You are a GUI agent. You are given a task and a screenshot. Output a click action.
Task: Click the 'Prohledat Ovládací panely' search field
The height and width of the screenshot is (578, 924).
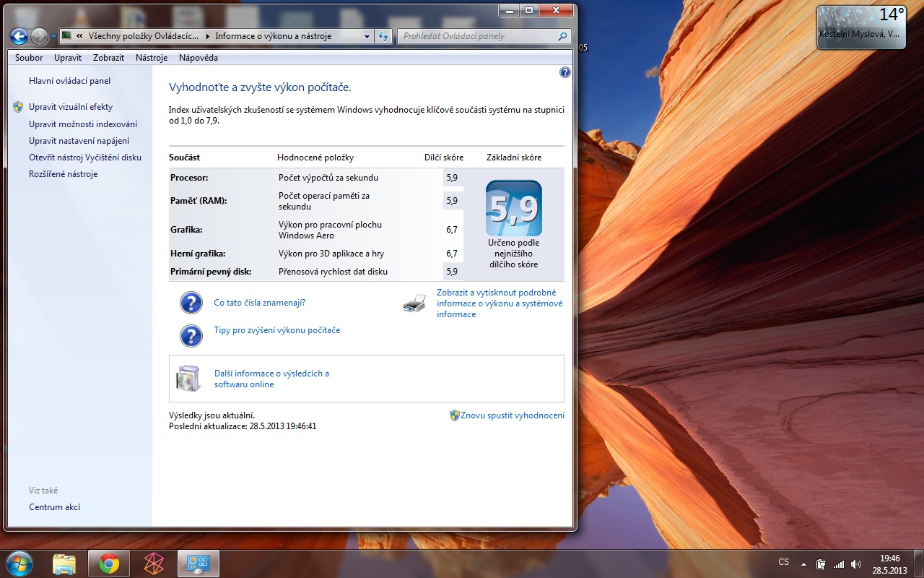pos(476,36)
